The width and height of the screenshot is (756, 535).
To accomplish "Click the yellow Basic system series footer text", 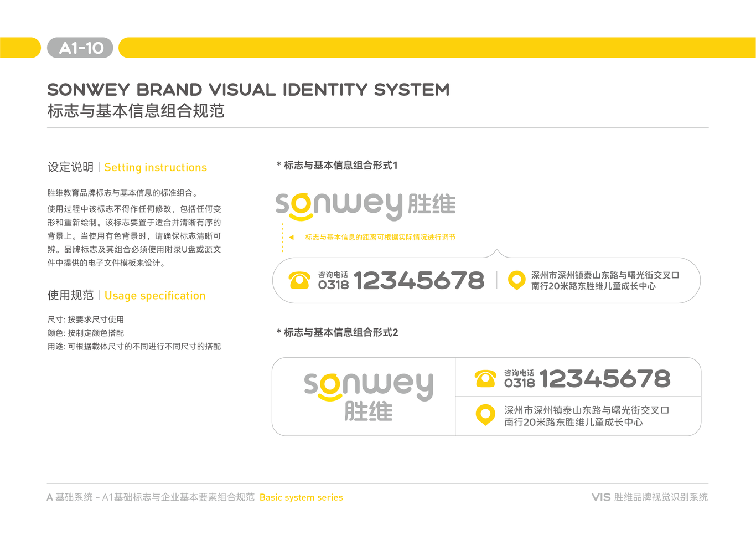I will tap(301, 497).
